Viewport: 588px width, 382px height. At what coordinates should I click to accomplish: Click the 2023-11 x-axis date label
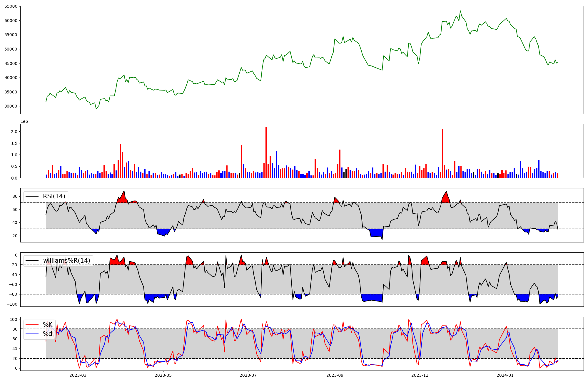click(x=420, y=375)
